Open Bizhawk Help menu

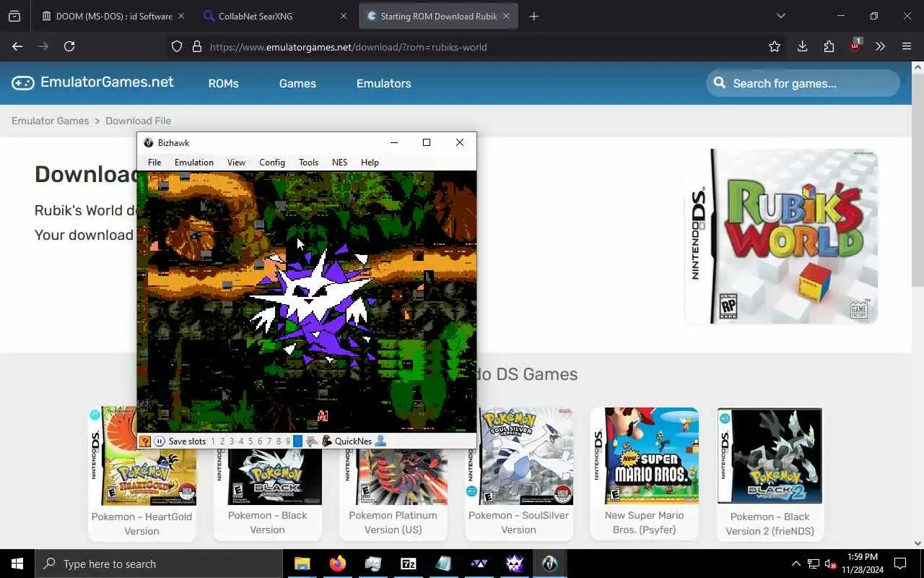coord(370,163)
